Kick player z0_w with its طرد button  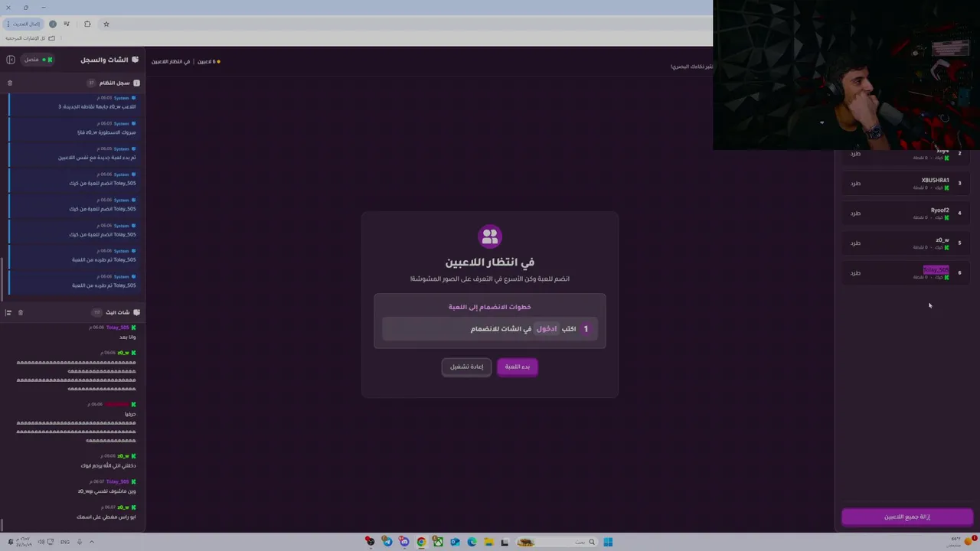point(855,243)
